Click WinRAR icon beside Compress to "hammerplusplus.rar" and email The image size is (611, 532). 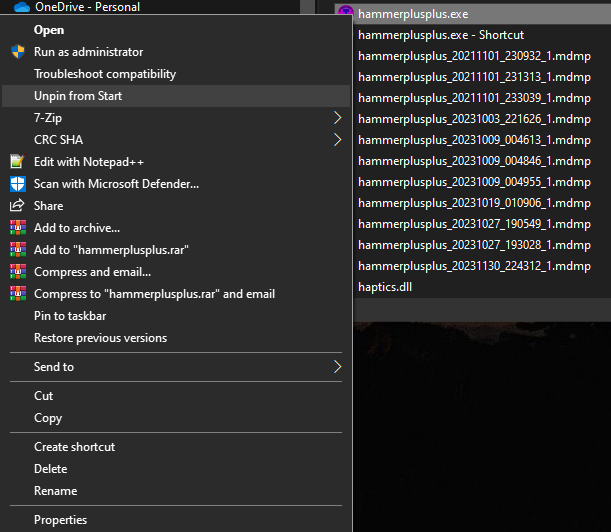[x=18, y=293]
